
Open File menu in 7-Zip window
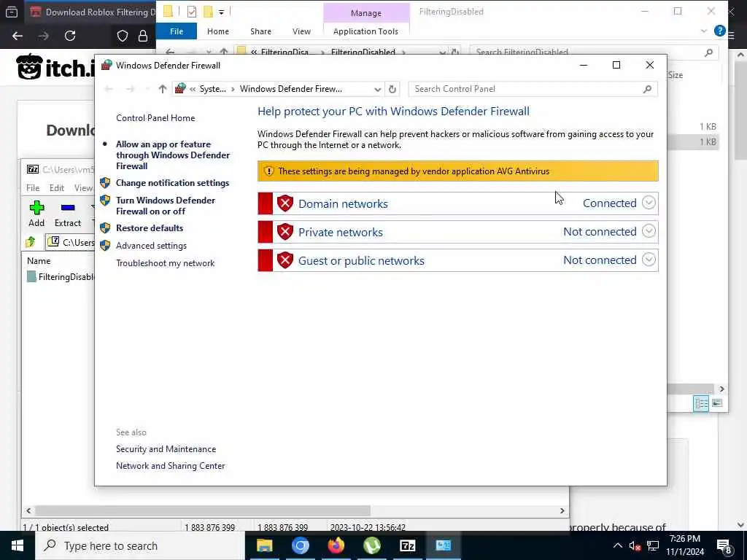point(33,188)
